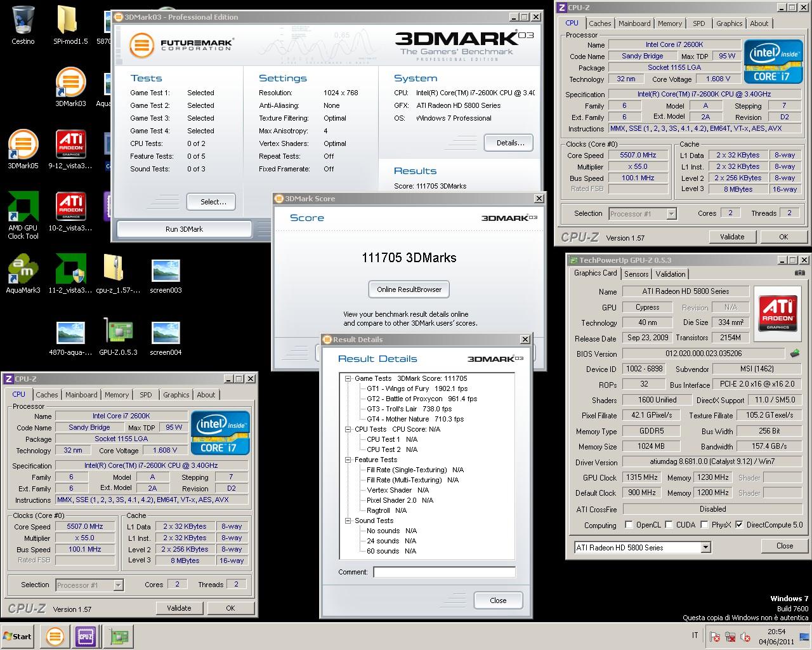Screen dimensions: 812x650
Task: Click the Close button in GPU-Z
Action: 785,546
